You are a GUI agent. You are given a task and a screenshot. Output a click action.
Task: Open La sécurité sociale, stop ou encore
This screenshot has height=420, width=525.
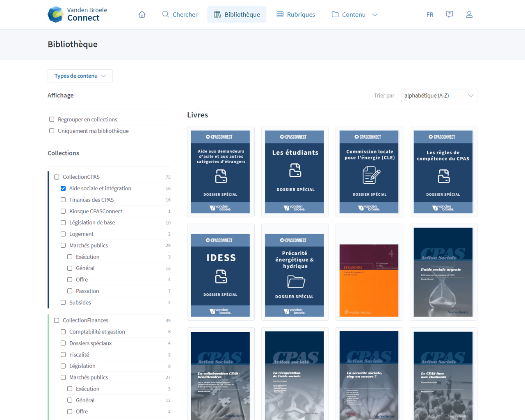(369, 374)
